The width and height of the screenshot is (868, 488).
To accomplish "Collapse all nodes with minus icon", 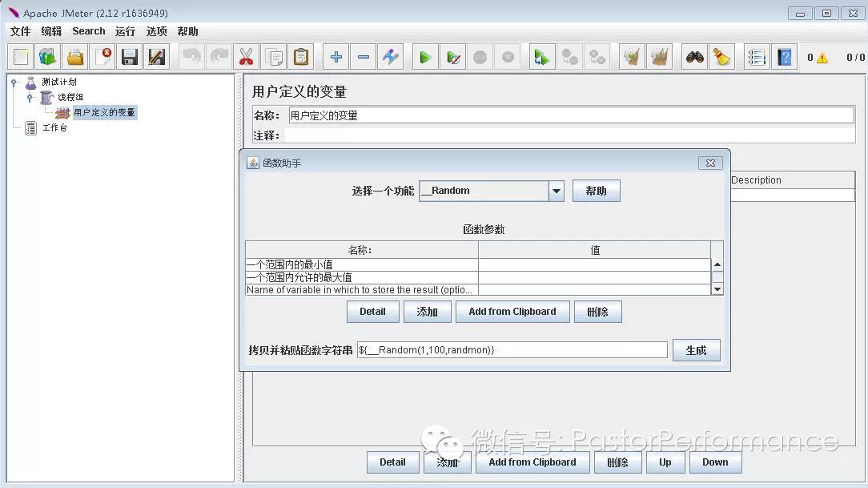I will [x=364, y=57].
